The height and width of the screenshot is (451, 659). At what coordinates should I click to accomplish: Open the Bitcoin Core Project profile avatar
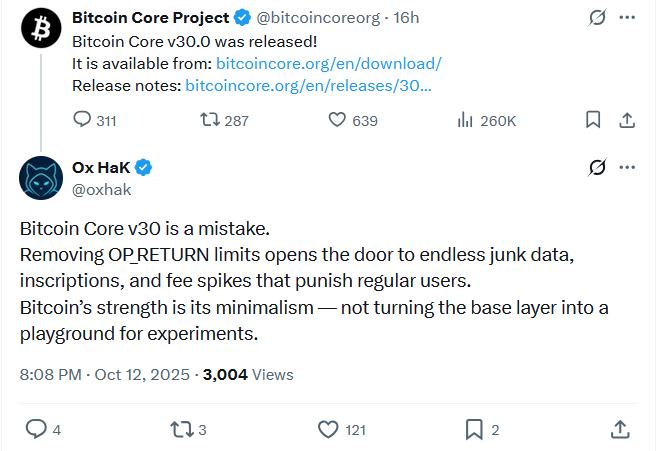coord(41,30)
